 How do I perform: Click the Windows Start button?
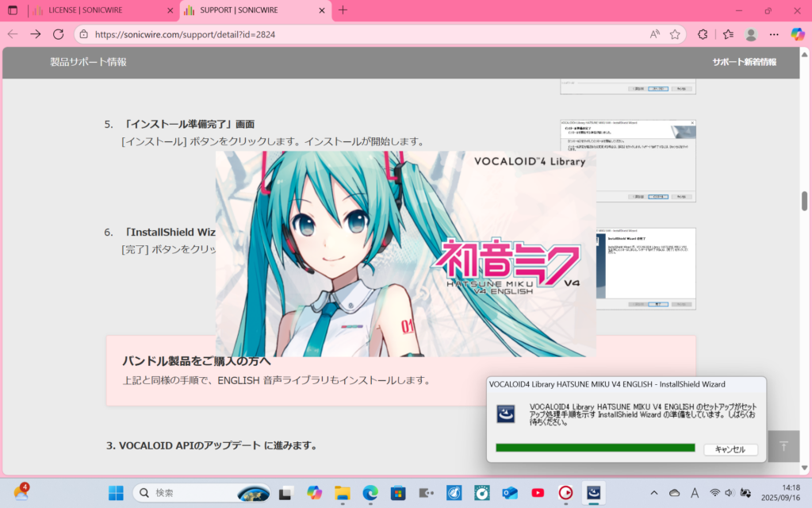(116, 493)
